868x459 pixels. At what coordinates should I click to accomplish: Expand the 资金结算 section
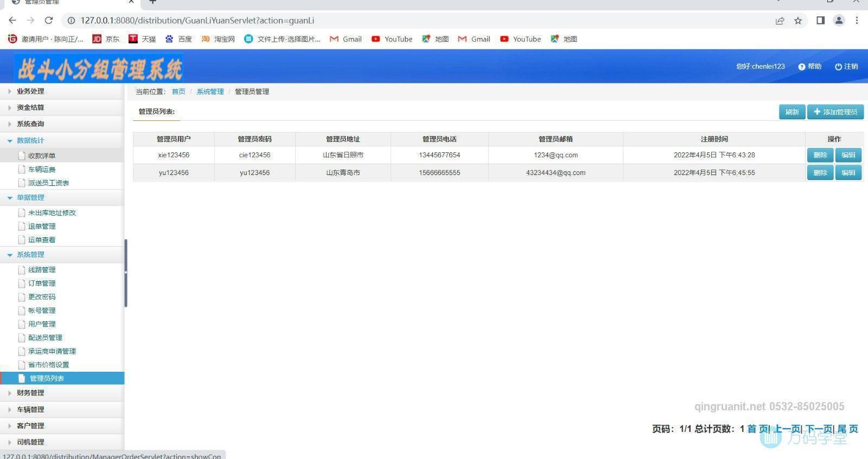pos(62,107)
